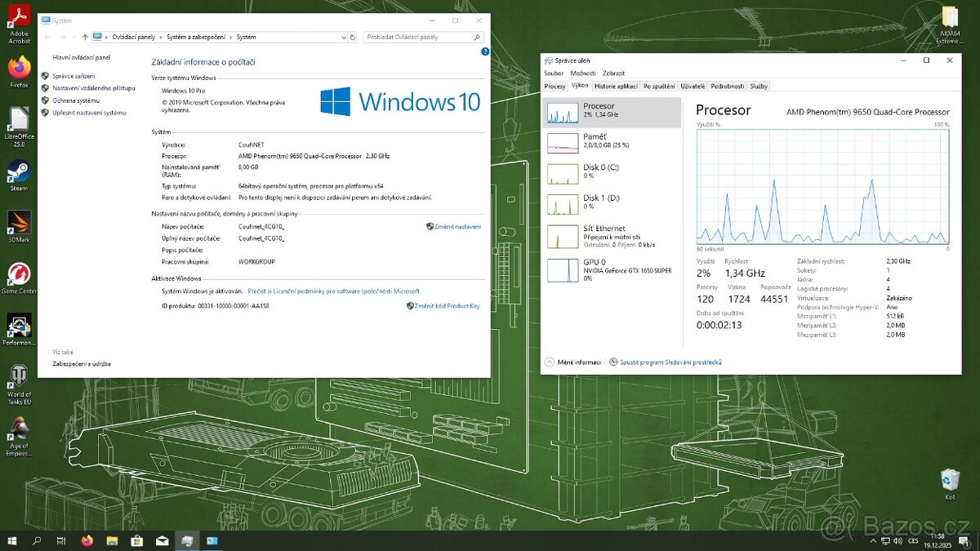Click the Správce zařízení link
Image resolution: width=980 pixels, height=551 pixels.
(x=73, y=76)
